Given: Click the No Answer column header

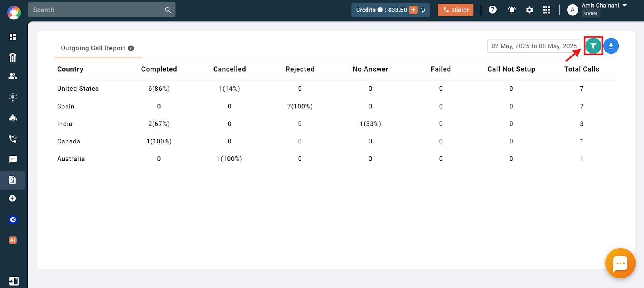Looking at the screenshot, I should click(x=370, y=69).
